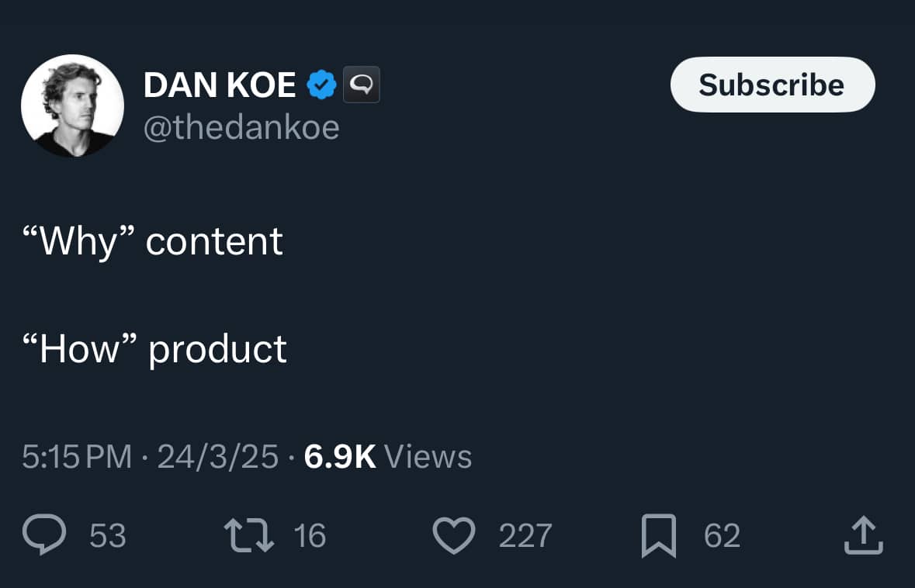Open the @thedankoe handle link
This screenshot has height=588, width=915.
[241, 127]
